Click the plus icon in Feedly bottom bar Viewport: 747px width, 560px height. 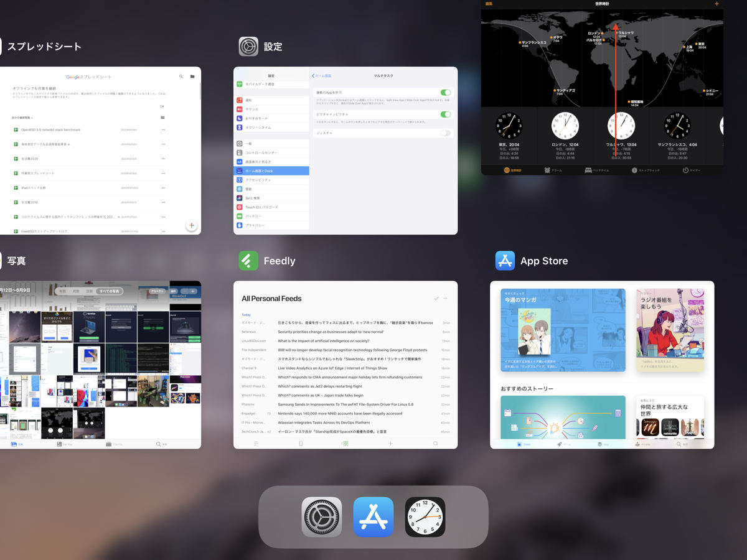pyautogui.click(x=390, y=444)
